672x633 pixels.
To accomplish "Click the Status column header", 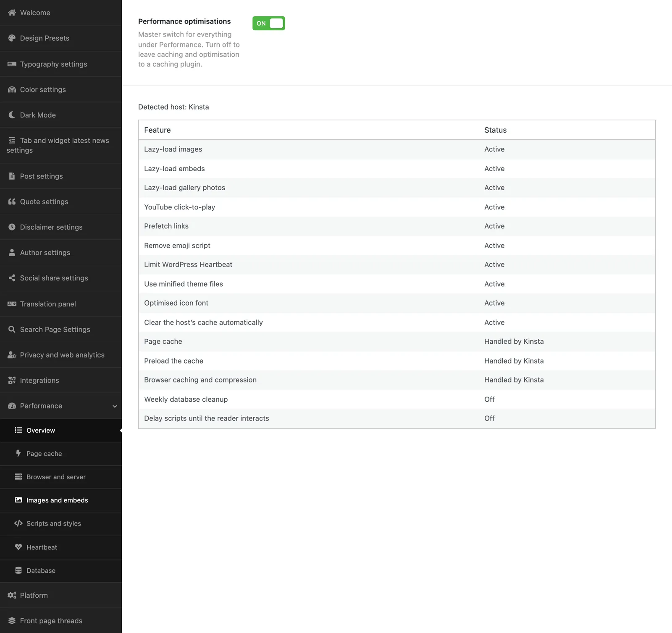I will tap(496, 130).
